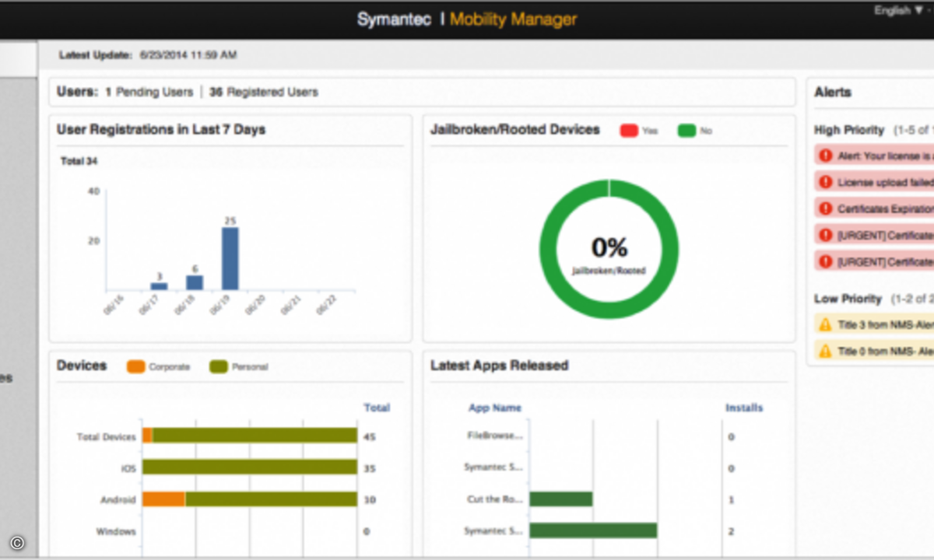Image resolution: width=934 pixels, height=560 pixels.
Task: Click the iOS devices bar
Action: [x=250, y=467]
